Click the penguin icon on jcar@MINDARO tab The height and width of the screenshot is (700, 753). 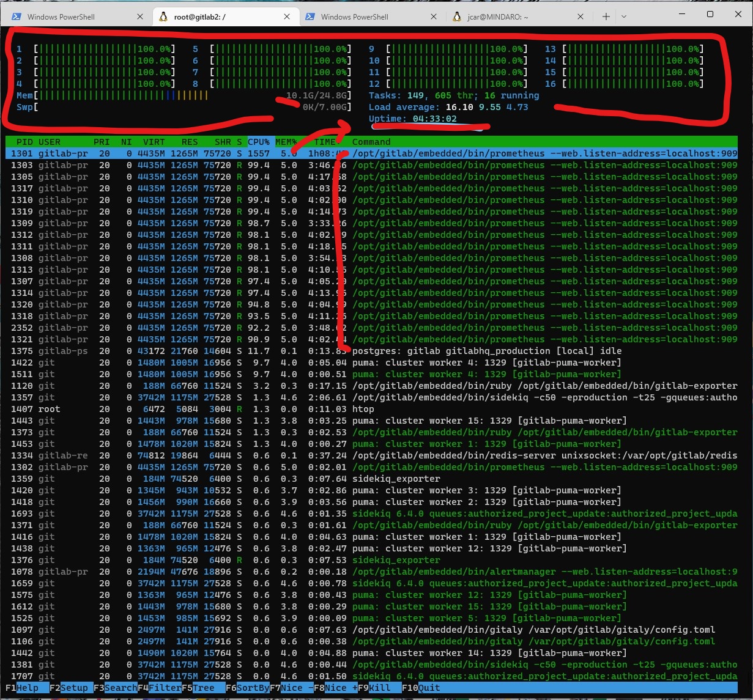[457, 17]
